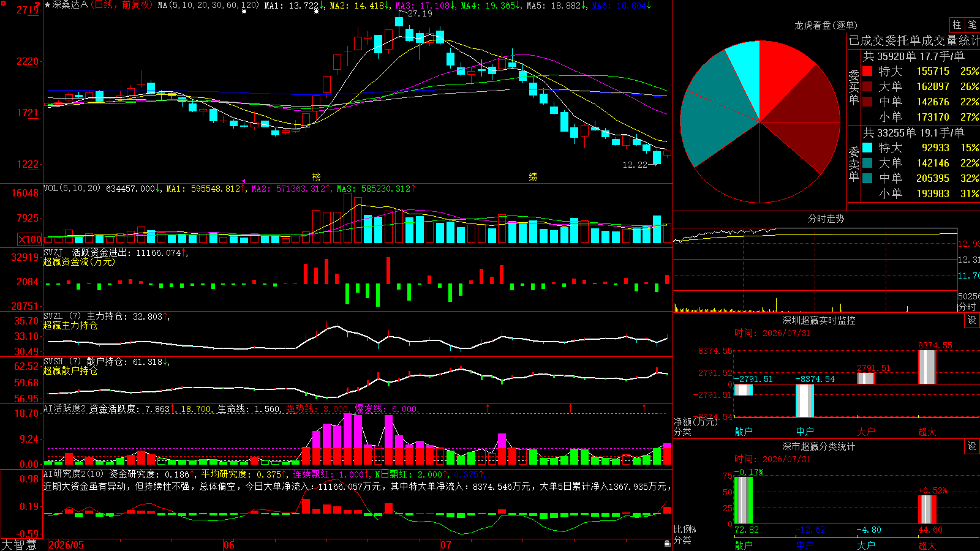This screenshot has height=551, width=980.
Task: Click the AI研究度2(10) indicator title
Action: point(73,474)
